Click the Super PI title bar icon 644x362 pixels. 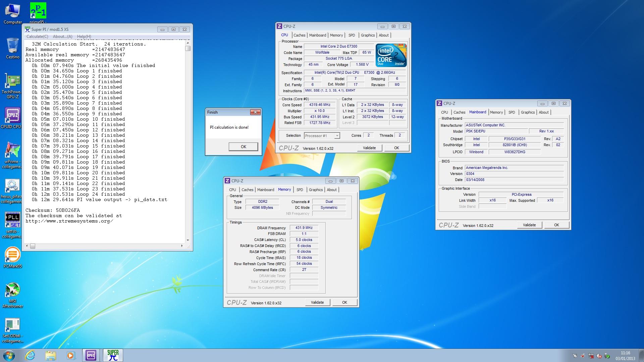tap(28, 29)
